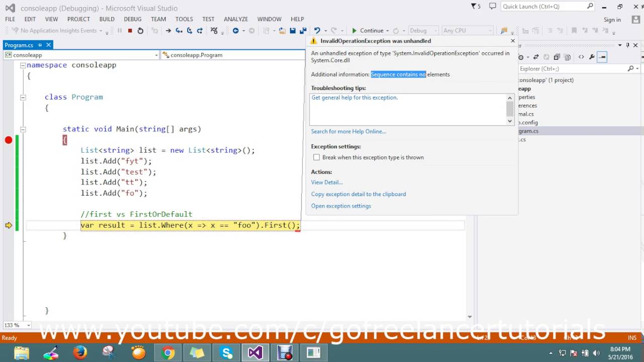Click the Restart debugging icon

coord(140,31)
